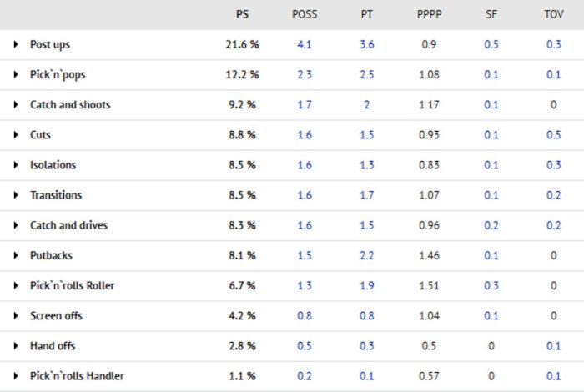
Task: Click Putbacks PT value 2.2
Action: (366, 255)
